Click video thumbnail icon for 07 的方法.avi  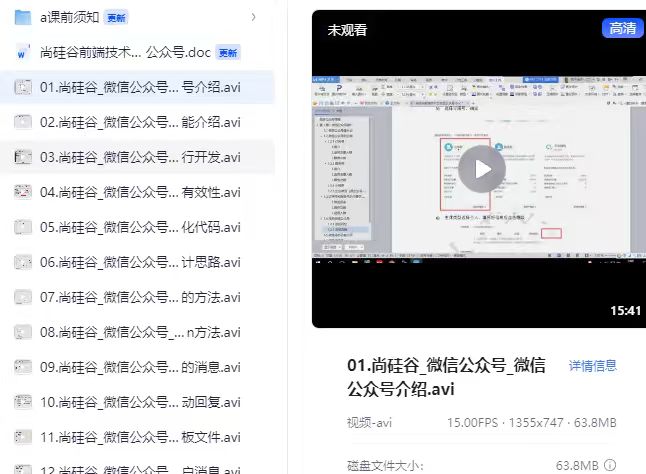pyautogui.click(x=23, y=297)
